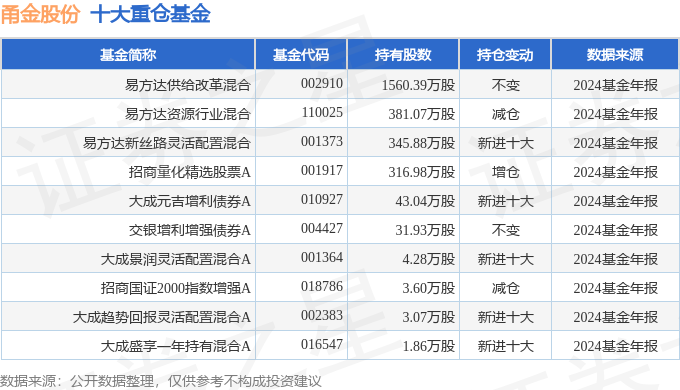The height and width of the screenshot is (390, 680).
Task: Click 新进十大 in the 大成元吉增利债券A row
Action: (x=505, y=201)
